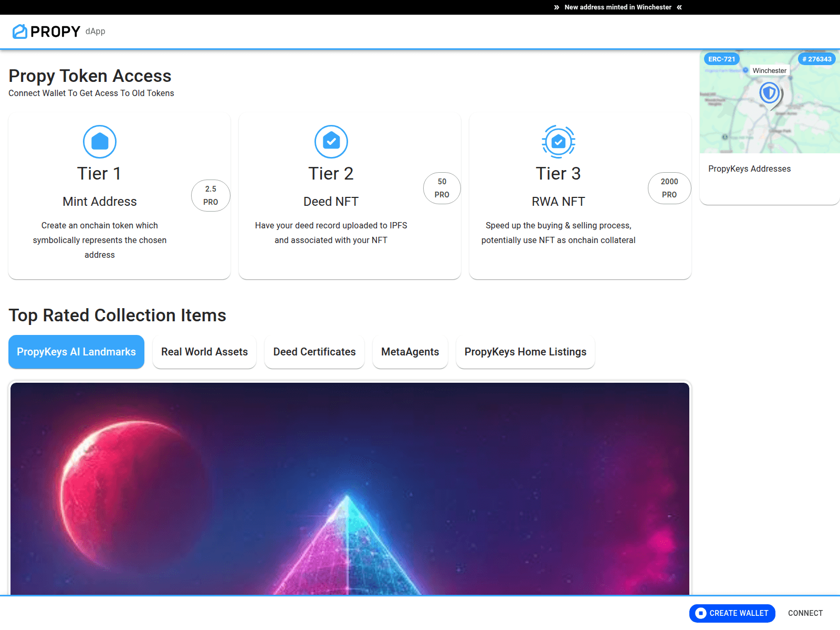Open the PropyKeys Home Listings tab
The height and width of the screenshot is (630, 840).
click(526, 352)
